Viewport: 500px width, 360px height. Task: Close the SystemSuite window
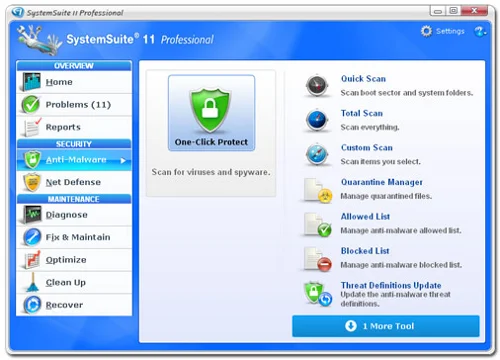[474, 11]
